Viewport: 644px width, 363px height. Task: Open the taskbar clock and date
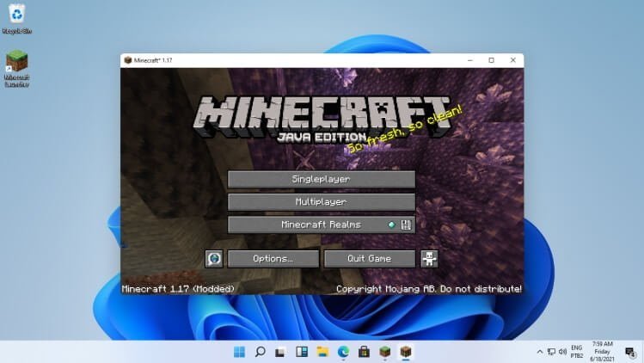pyautogui.click(x=603, y=352)
